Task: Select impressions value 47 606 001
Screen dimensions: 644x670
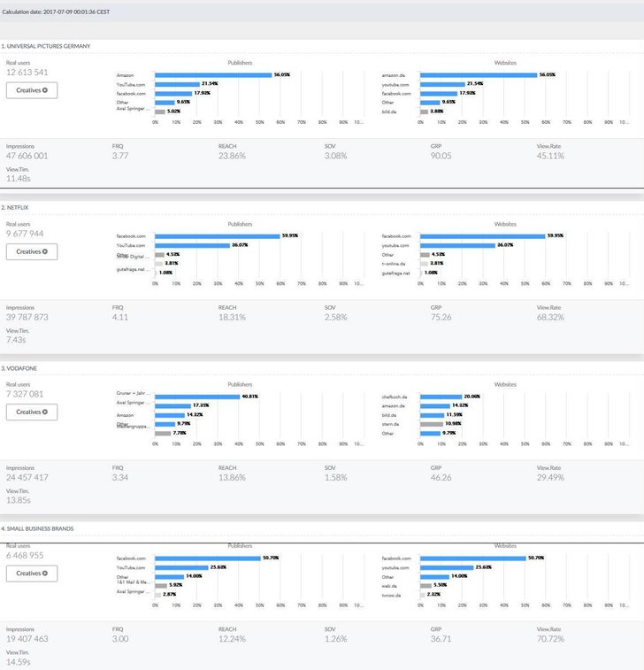Action: pos(27,156)
